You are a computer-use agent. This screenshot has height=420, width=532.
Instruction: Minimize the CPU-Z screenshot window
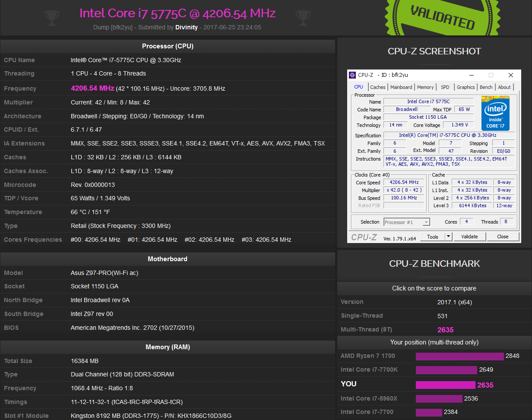(x=471, y=75)
